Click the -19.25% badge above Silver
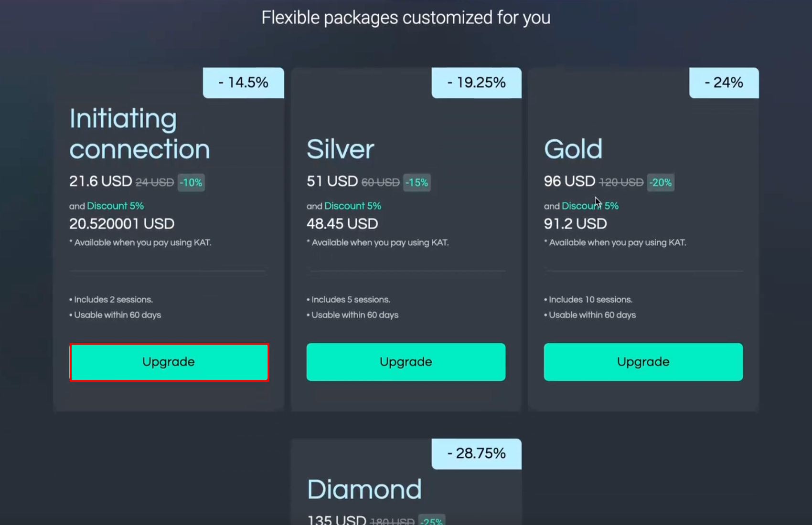The height and width of the screenshot is (525, 812). click(476, 83)
